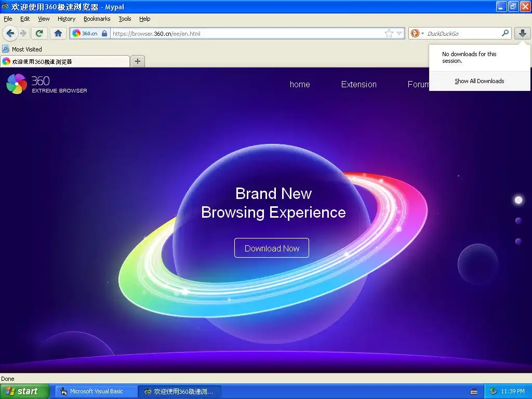Image resolution: width=532 pixels, height=399 pixels.
Task: Open the History menu
Action: [66, 19]
